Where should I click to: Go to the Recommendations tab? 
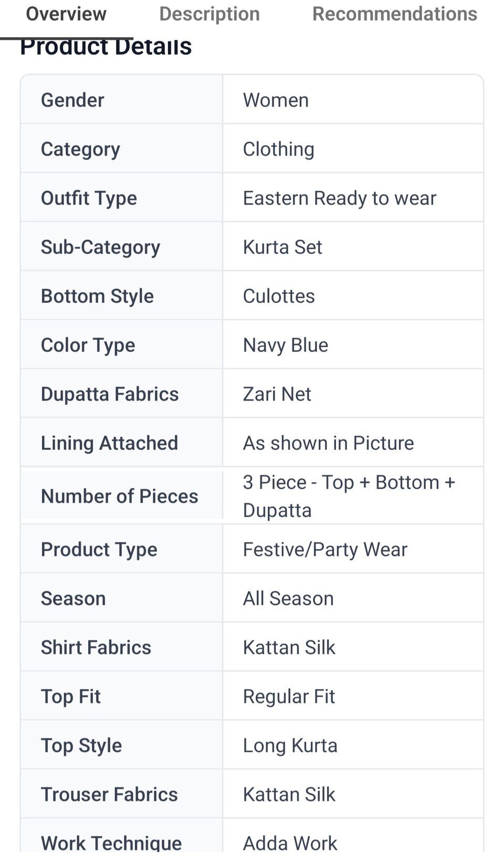point(395,14)
